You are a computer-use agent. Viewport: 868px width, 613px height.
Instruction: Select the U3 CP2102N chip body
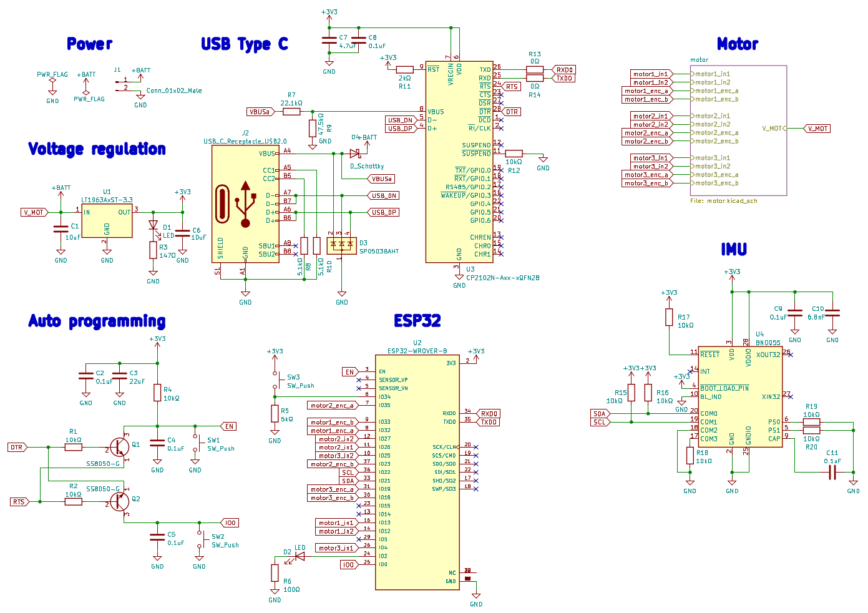point(459,162)
